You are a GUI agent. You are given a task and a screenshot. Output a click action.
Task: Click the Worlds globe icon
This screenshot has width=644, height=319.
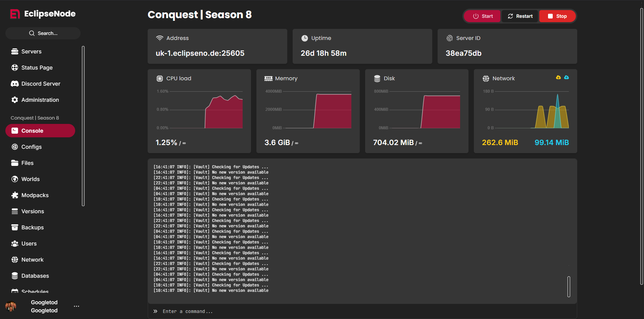click(15, 179)
